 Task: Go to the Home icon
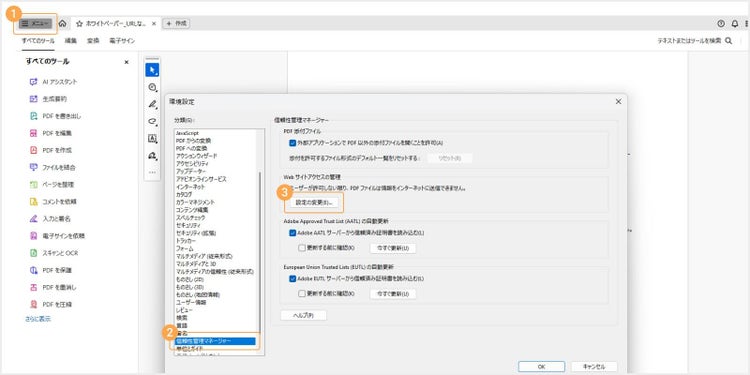[62, 23]
